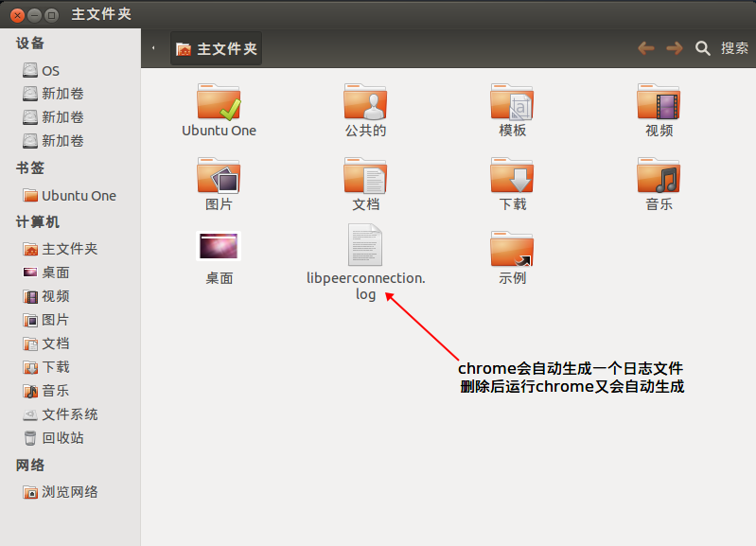Click the 主文件夹 path bar button

[216, 48]
